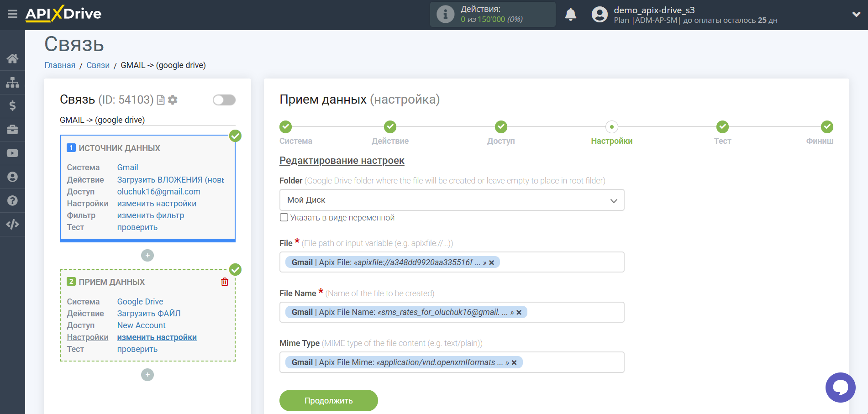Click Gmail system link in source
868x414 pixels.
(127, 168)
